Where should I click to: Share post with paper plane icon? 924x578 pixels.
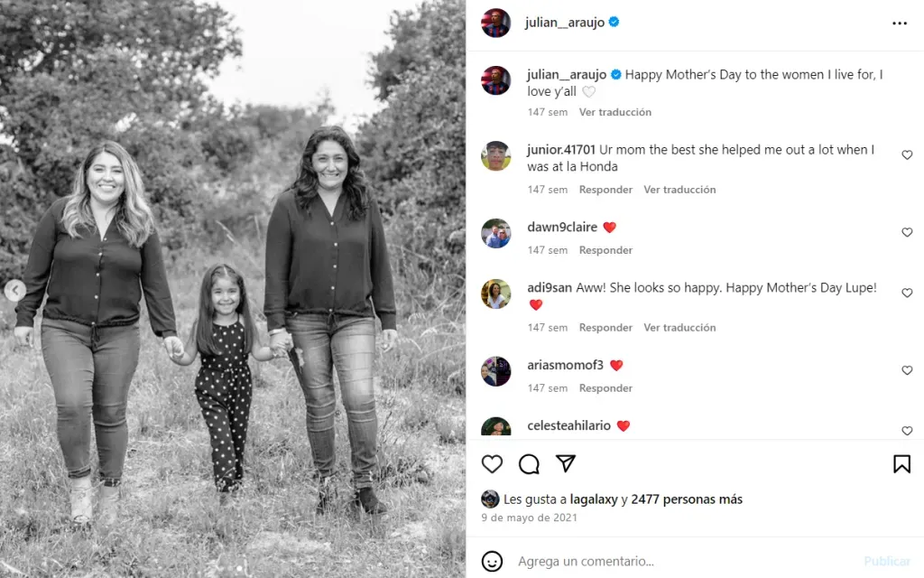point(566,463)
